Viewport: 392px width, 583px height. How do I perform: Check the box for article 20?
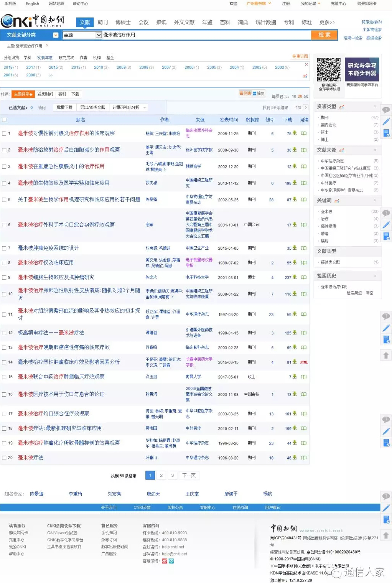click(x=4, y=458)
